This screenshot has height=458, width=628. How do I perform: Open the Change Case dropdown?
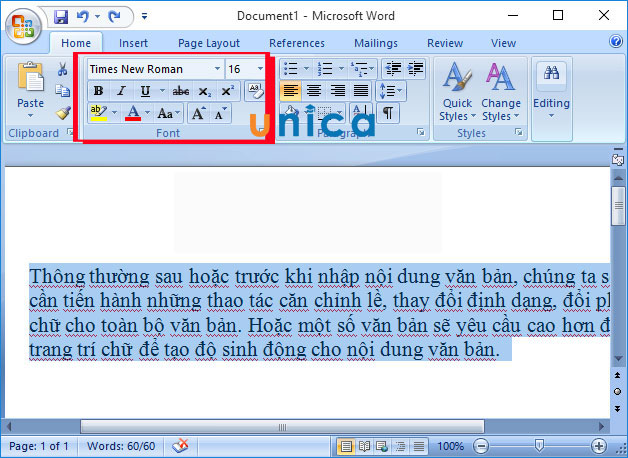tap(165, 114)
